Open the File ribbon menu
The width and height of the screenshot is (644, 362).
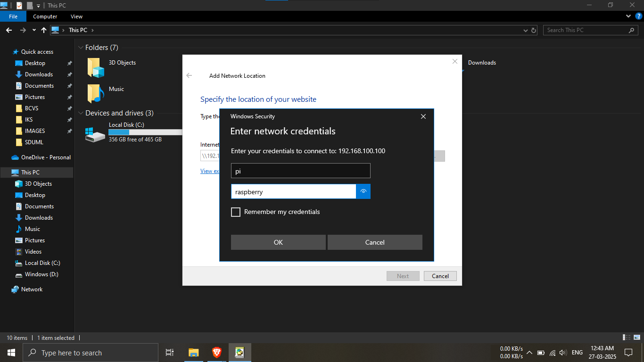pyautogui.click(x=13, y=16)
